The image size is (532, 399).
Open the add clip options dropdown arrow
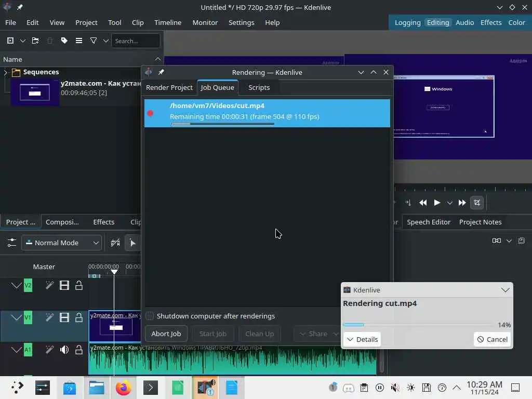coord(23,41)
